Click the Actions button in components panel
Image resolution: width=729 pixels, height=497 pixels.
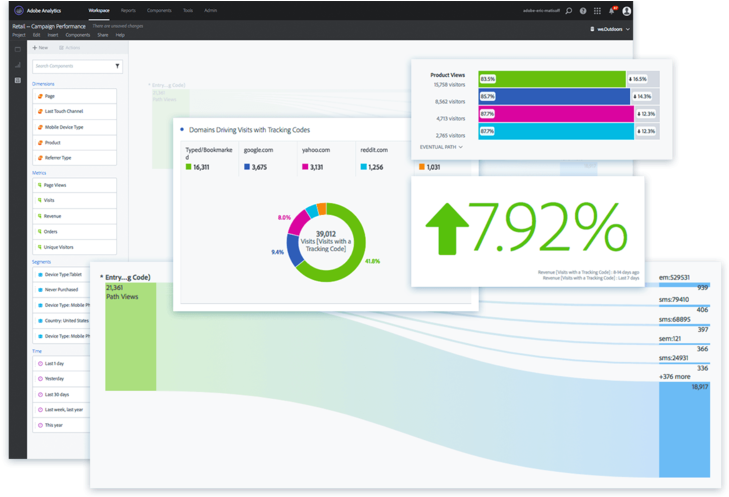69,47
